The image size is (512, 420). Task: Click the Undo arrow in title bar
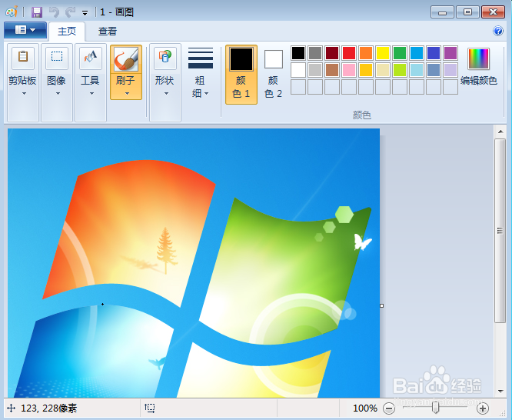[x=54, y=12]
